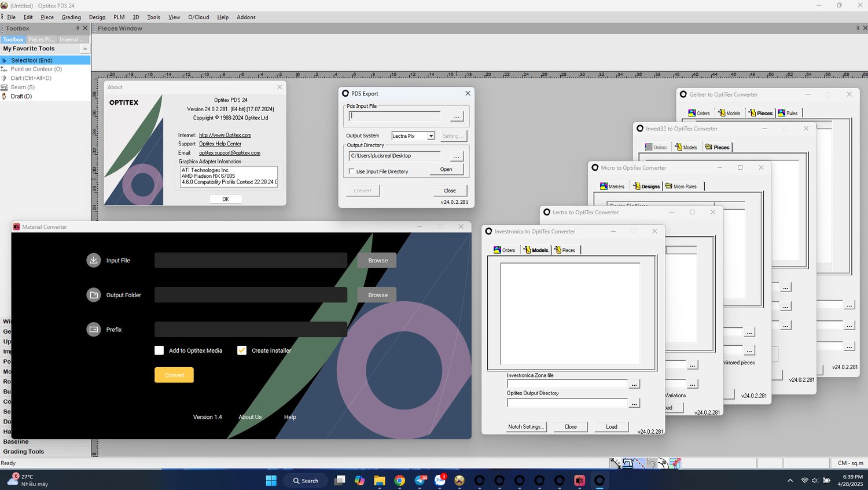Click OK in the About dialog
The image size is (868, 490).
tap(226, 199)
